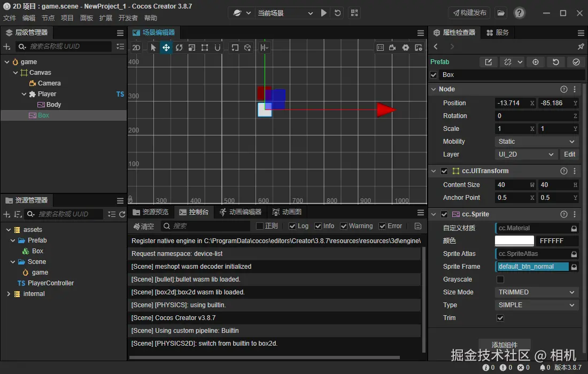Switch to the 资源预览 tab

coord(151,212)
